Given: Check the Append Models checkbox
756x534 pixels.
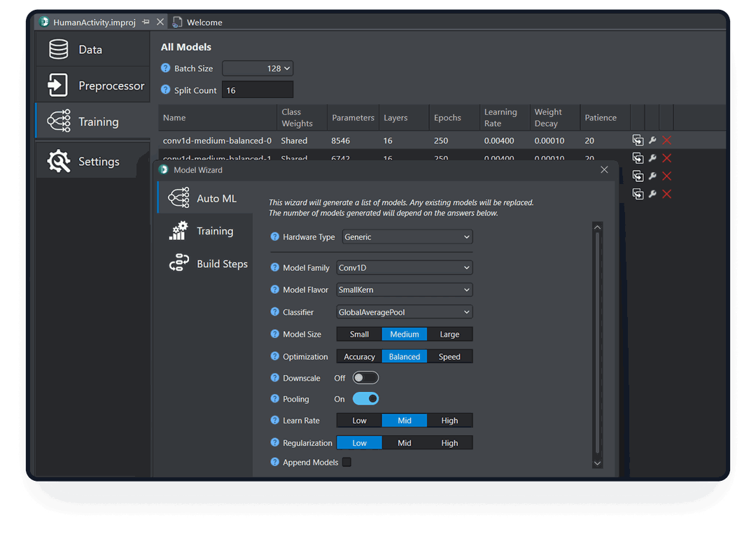Looking at the screenshot, I should tap(346, 463).
